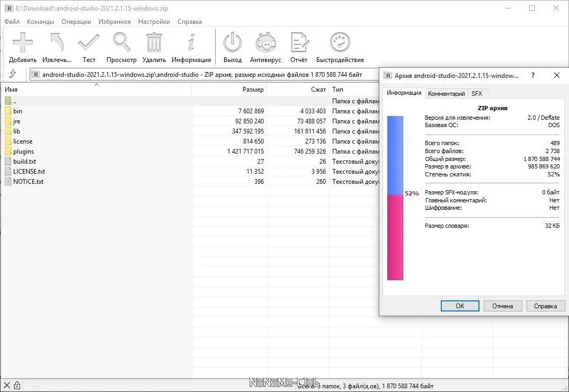Go up one folder with arrow icon
Viewport: 569px width, 392px height.
tap(12, 74)
